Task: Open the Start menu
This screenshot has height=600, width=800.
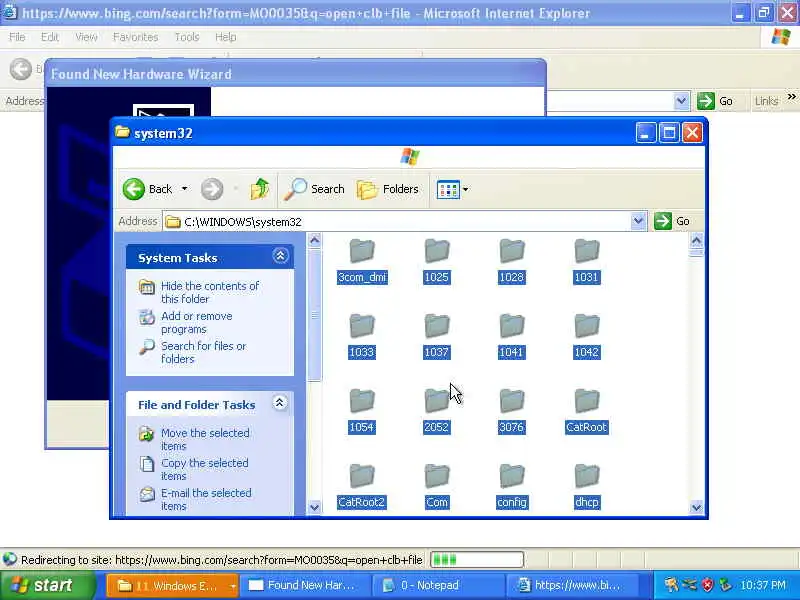Action: tap(47, 586)
